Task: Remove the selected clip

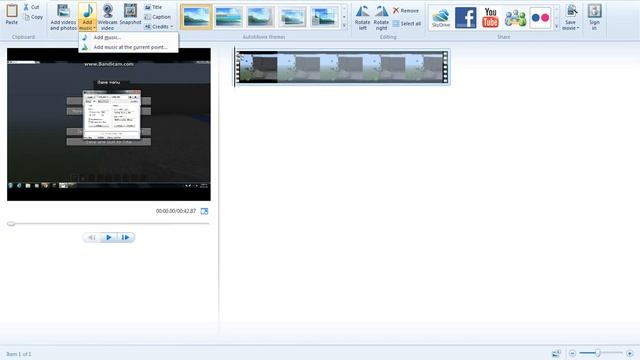Action: tap(406, 10)
